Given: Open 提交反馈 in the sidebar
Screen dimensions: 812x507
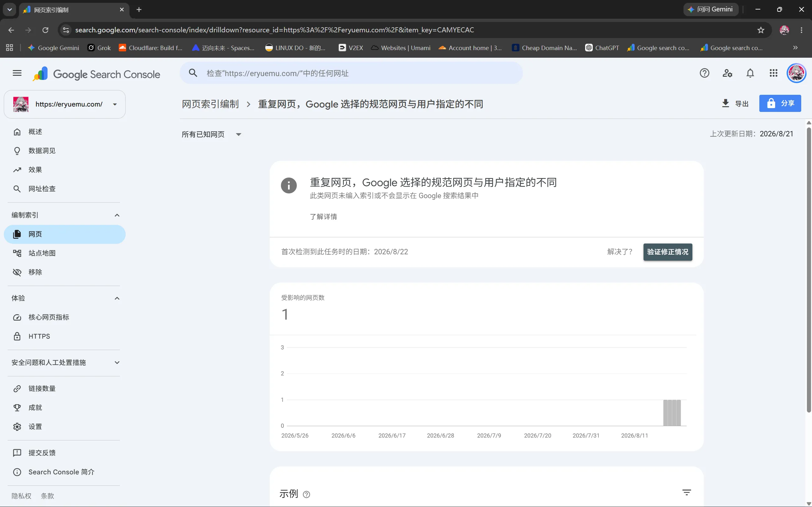Looking at the screenshot, I should point(65,453).
